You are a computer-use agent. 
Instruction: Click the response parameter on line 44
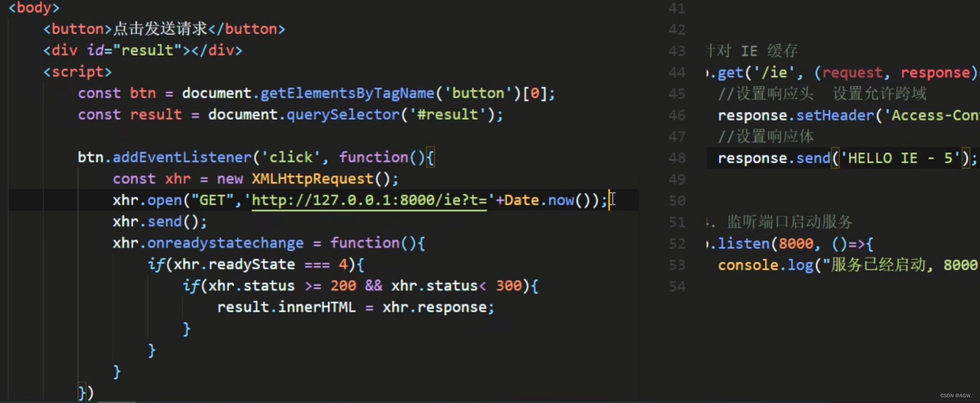click(935, 72)
